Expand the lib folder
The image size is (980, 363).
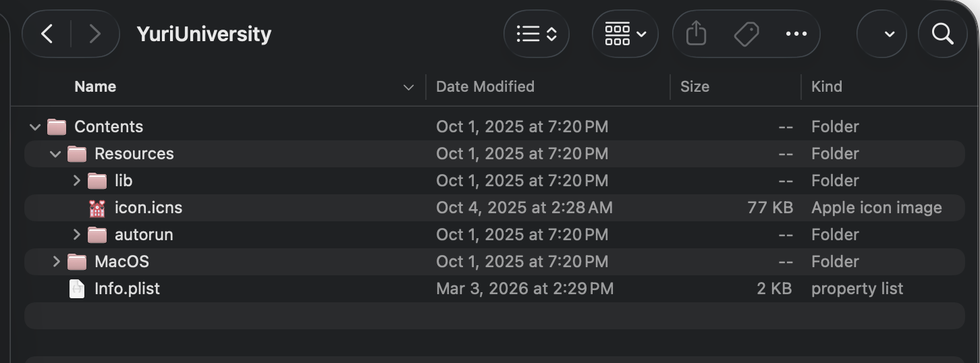pyautogui.click(x=76, y=181)
